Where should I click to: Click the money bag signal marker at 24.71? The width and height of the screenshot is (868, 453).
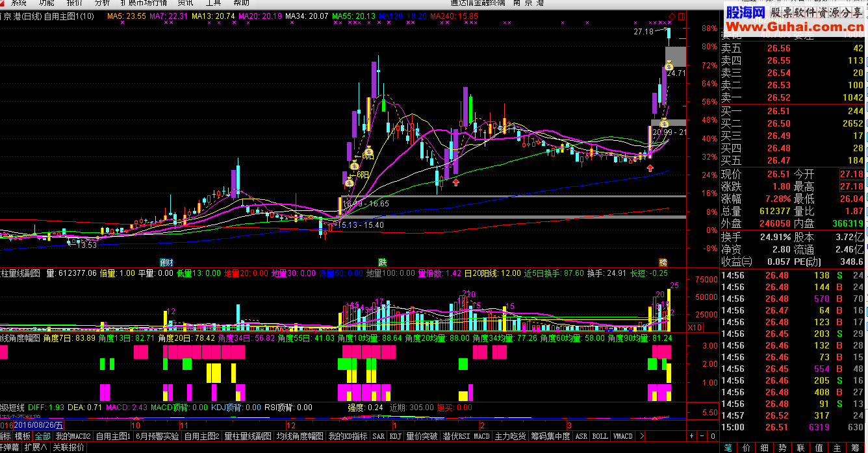click(x=669, y=65)
